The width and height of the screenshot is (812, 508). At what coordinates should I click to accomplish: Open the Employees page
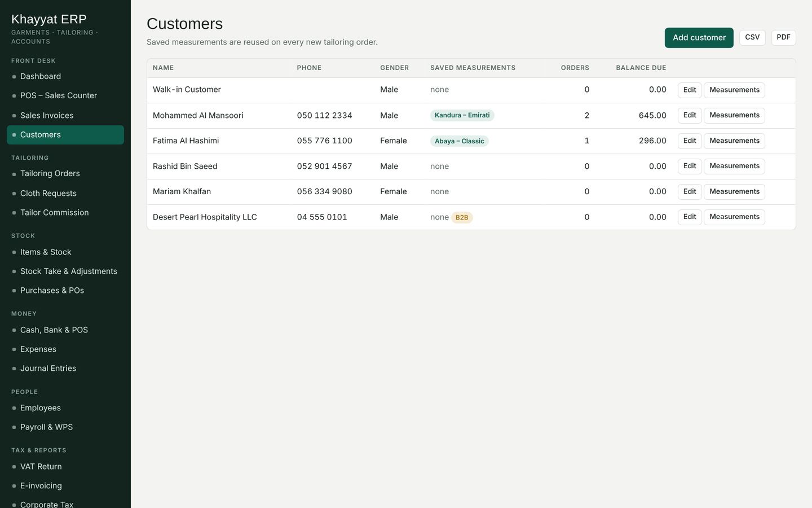pyautogui.click(x=65, y=408)
